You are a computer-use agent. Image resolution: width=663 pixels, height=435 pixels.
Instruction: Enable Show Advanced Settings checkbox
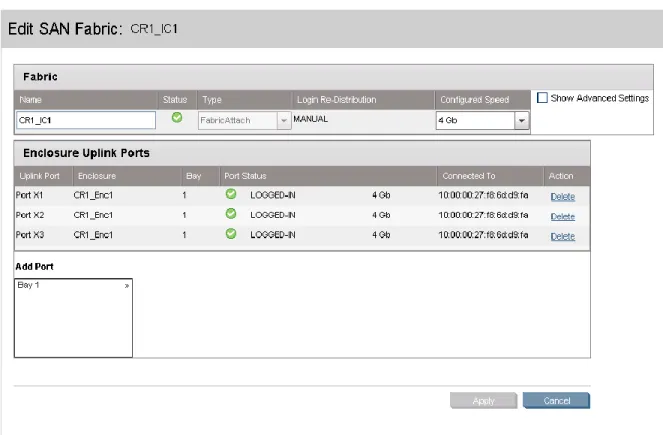(x=542, y=98)
